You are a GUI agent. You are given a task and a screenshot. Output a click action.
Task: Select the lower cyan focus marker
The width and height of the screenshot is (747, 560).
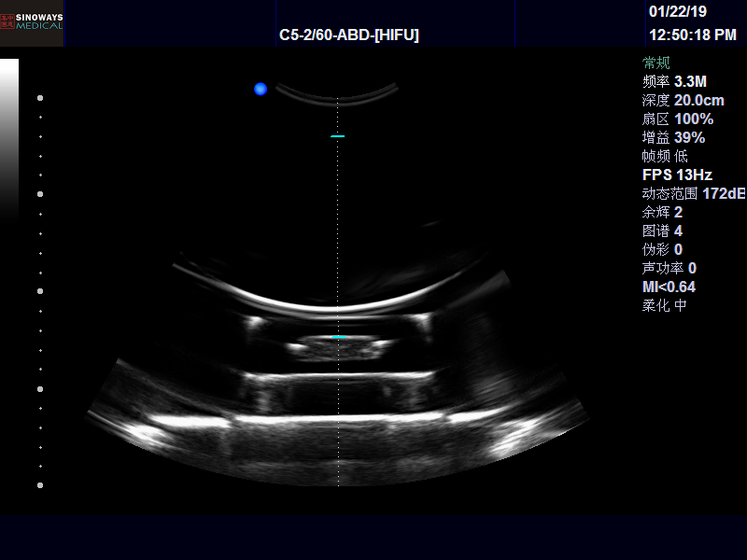[x=338, y=337]
